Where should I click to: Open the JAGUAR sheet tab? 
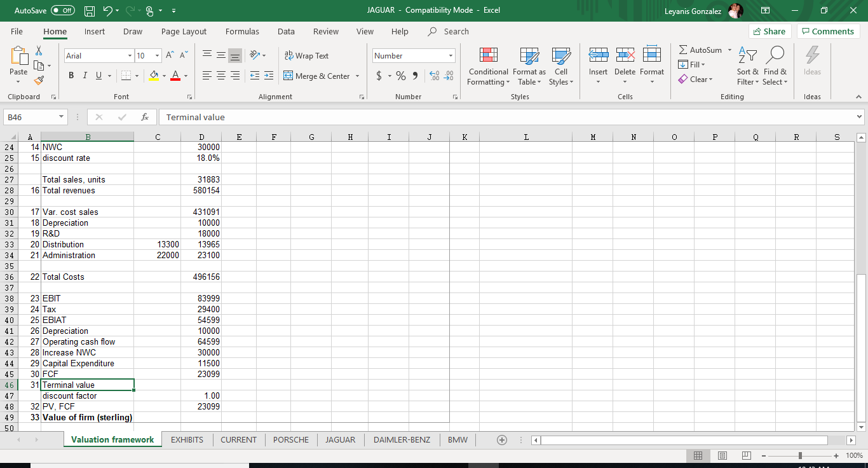click(x=341, y=439)
